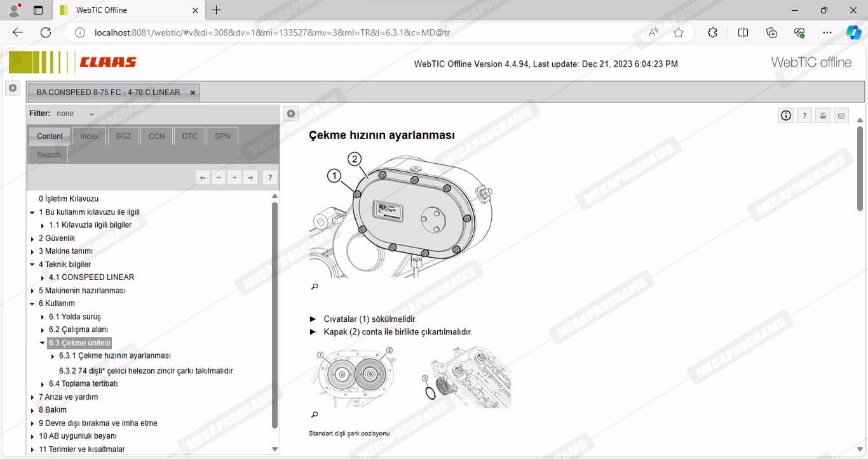Collapse the '1 Bu kullanım kılavuzu ile ilgili' node
868x459 pixels.
coord(32,213)
